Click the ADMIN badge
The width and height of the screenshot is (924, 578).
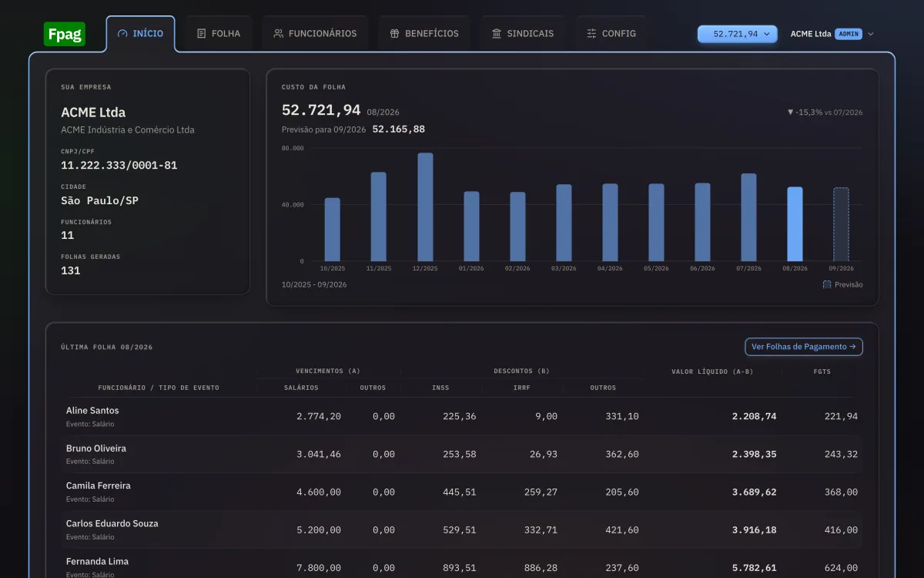pos(849,34)
